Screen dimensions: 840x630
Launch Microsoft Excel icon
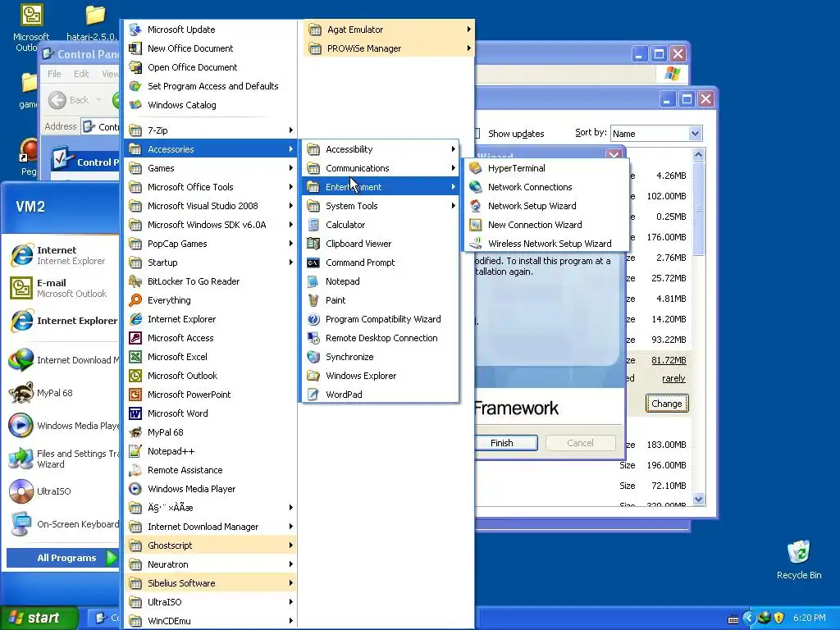click(x=135, y=357)
